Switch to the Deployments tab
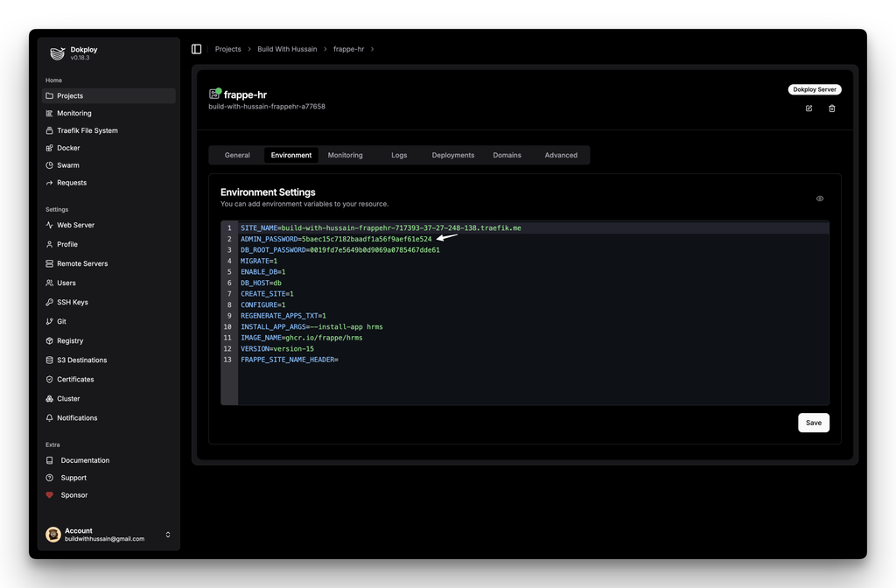 452,155
